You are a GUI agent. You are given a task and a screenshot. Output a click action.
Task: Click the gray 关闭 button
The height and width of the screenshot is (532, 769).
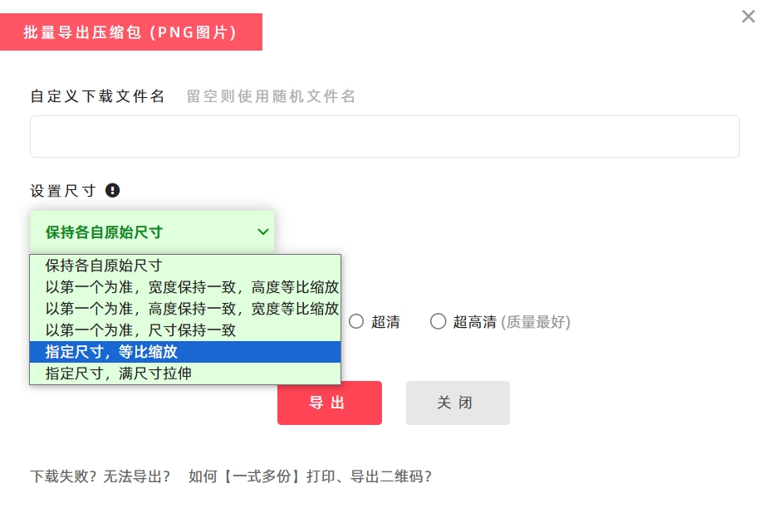(x=458, y=403)
